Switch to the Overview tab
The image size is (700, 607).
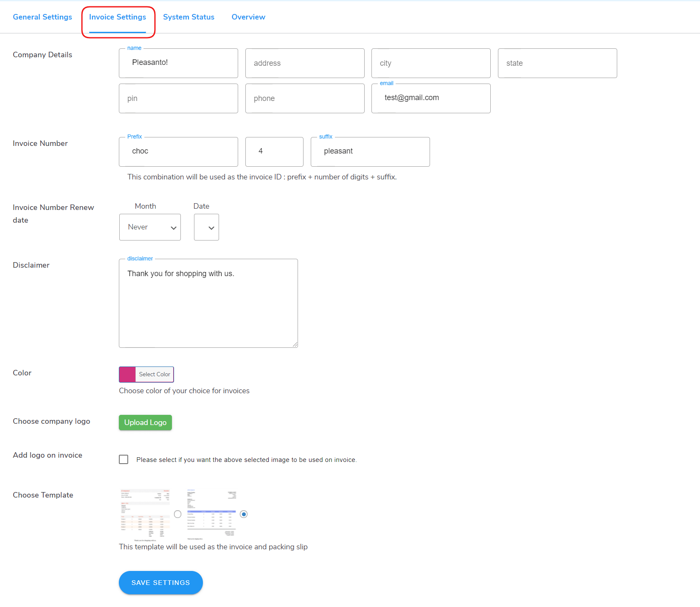248,17
